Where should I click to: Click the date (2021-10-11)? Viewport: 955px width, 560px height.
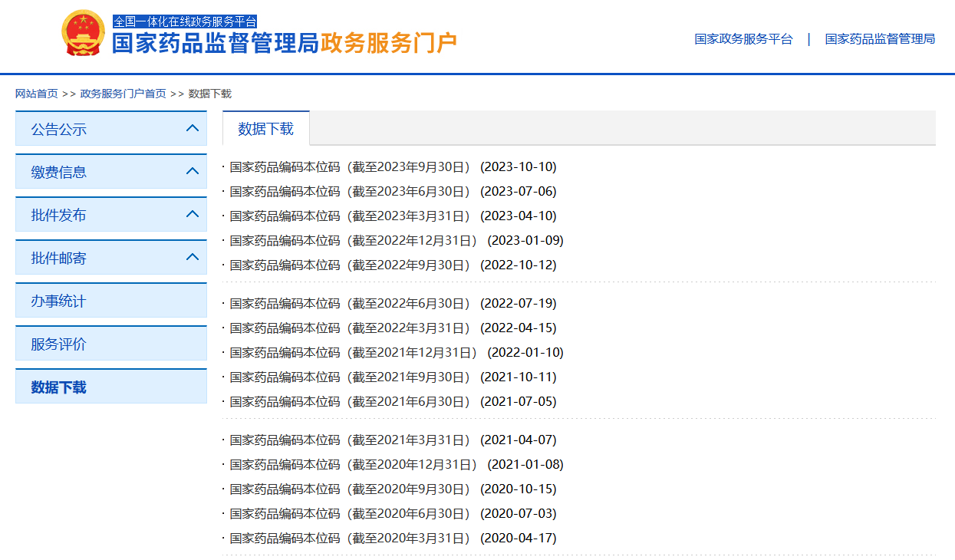[519, 377]
